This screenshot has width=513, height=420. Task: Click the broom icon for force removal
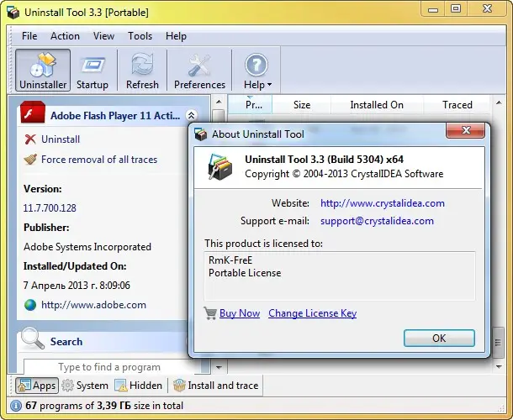[30, 159]
